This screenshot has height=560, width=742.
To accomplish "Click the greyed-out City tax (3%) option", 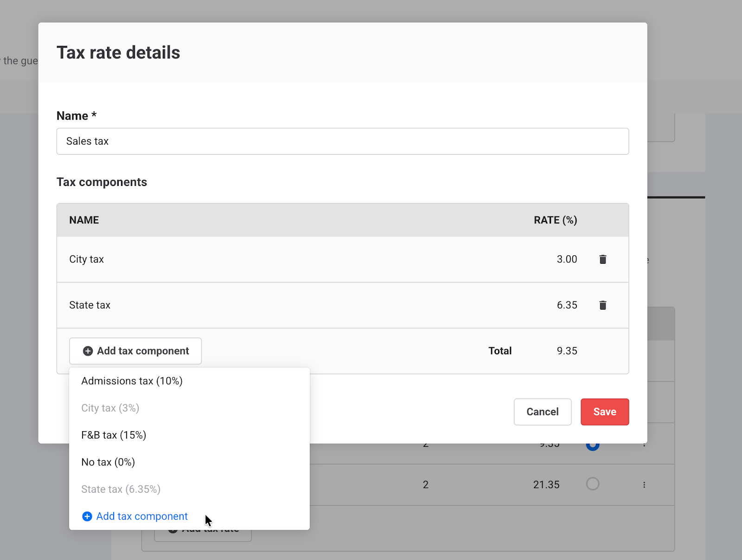I will click(x=110, y=408).
